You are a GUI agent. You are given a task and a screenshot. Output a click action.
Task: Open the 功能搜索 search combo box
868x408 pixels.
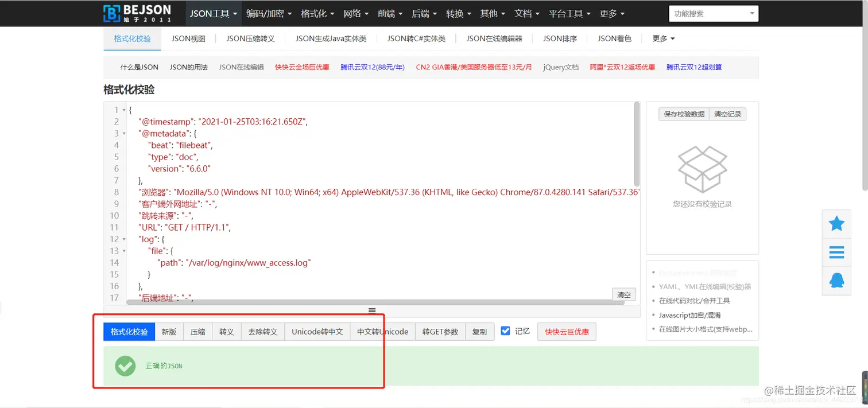point(714,13)
